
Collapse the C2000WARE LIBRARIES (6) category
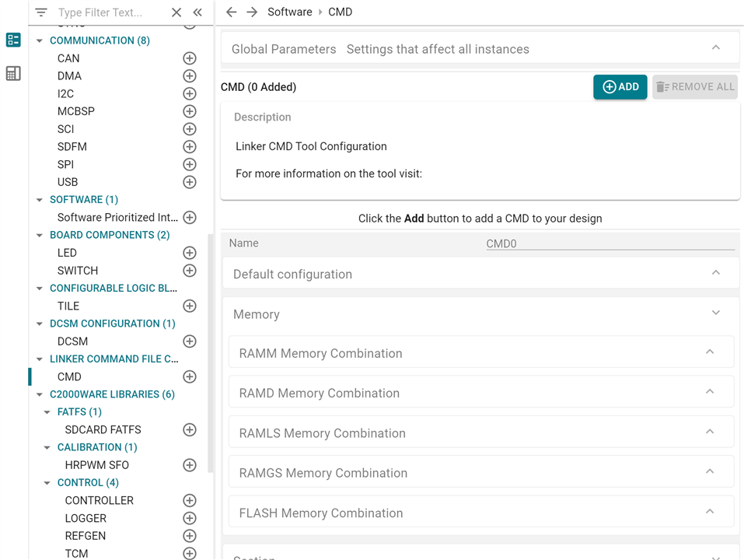pyautogui.click(x=40, y=394)
